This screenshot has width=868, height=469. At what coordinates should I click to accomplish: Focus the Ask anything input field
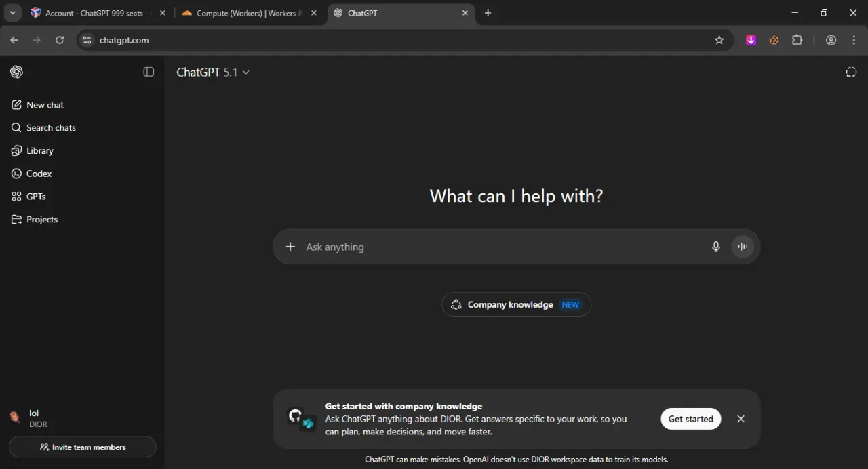[x=502, y=247]
